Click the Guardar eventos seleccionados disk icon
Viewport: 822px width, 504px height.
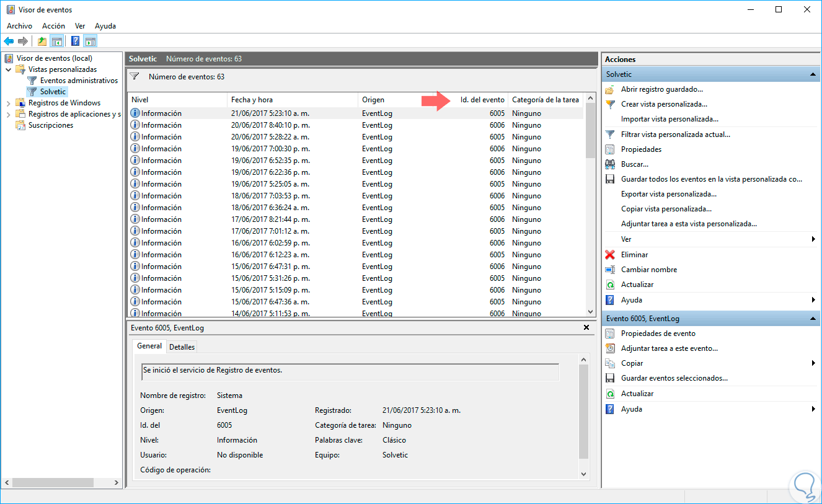[610, 378]
